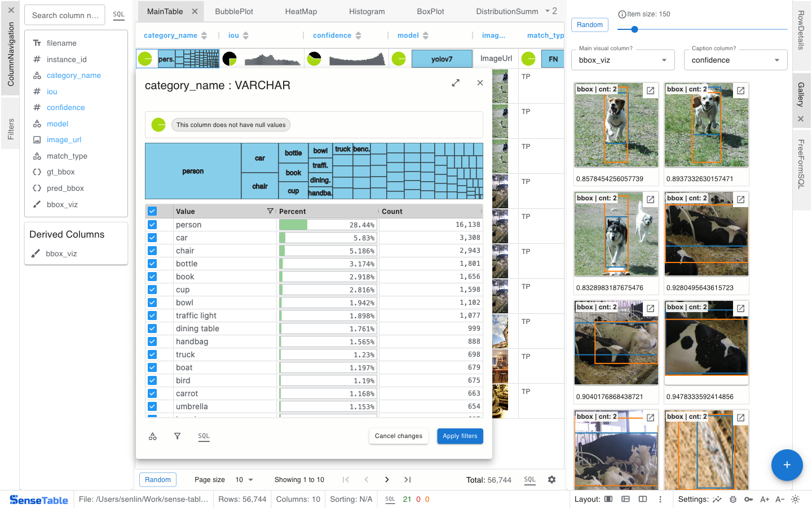This screenshot has height=508, width=812.
Task: Switch to the Histogram tab
Action: (367, 11)
